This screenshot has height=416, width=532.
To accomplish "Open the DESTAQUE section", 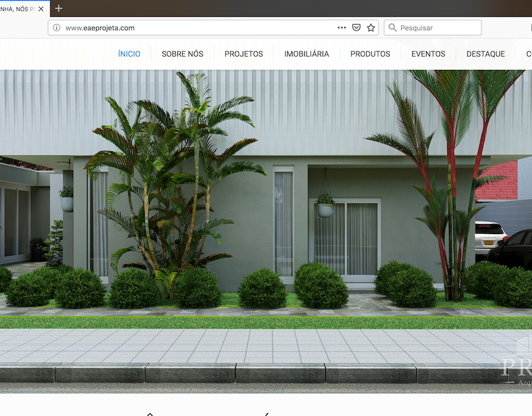I will (485, 54).
